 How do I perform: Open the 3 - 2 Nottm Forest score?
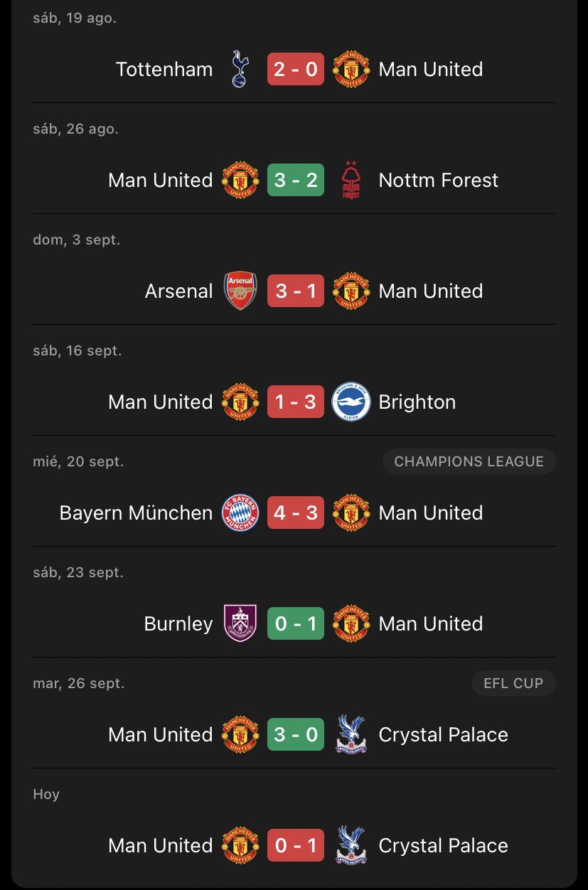click(x=296, y=181)
